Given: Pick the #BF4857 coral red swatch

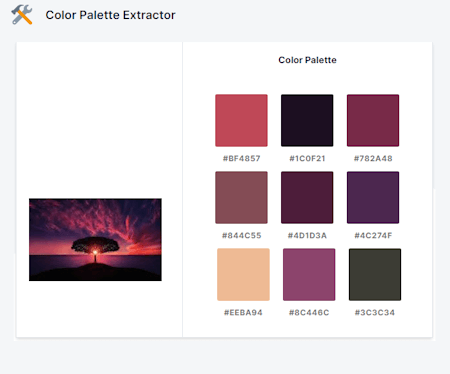Looking at the screenshot, I should point(241,120).
